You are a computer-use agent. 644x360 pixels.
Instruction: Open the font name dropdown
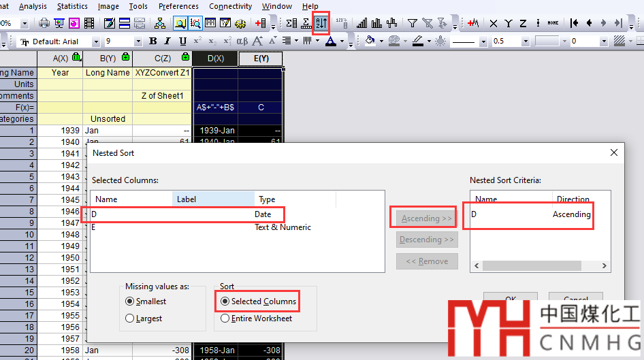[x=95, y=42]
